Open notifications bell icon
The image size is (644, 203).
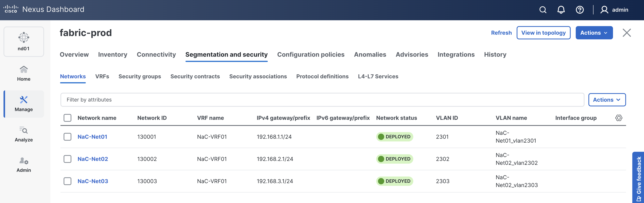[561, 10]
